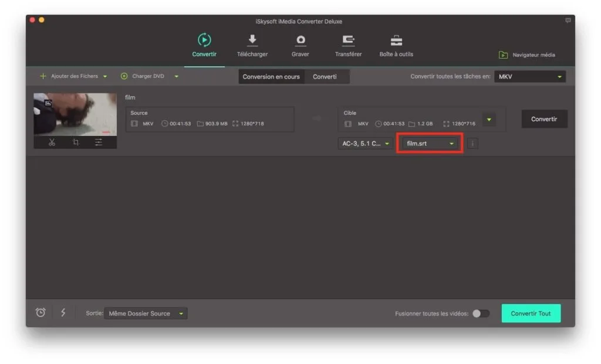This screenshot has width=601, height=364.
Task: Open the Convertir tab
Action: [x=204, y=46]
